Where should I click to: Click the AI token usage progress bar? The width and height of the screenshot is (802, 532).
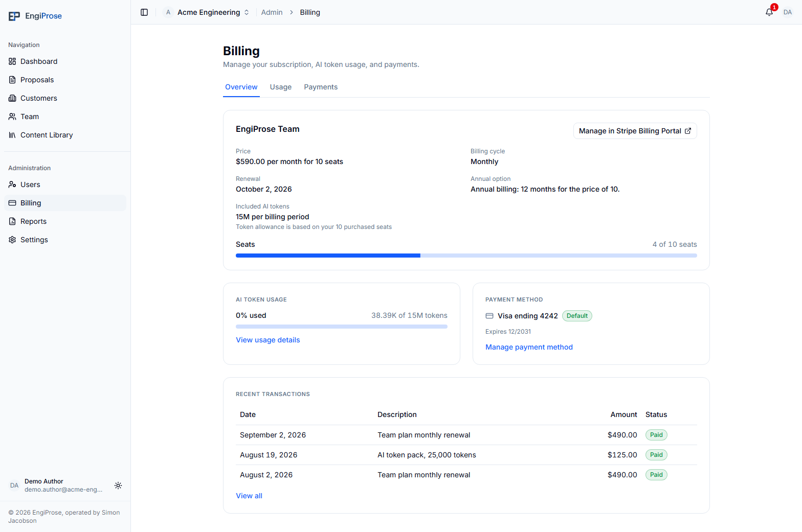coord(342,327)
